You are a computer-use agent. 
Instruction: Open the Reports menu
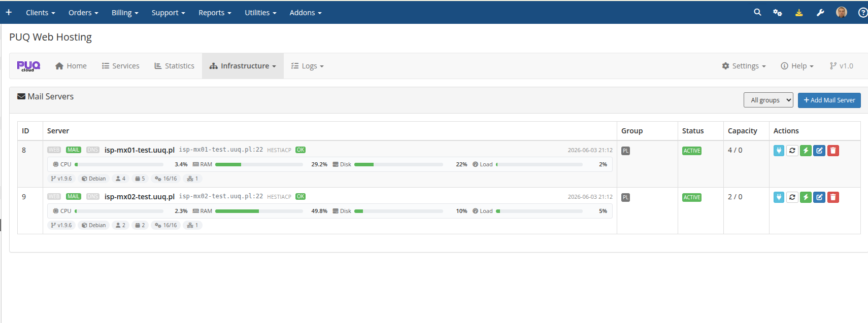point(215,13)
